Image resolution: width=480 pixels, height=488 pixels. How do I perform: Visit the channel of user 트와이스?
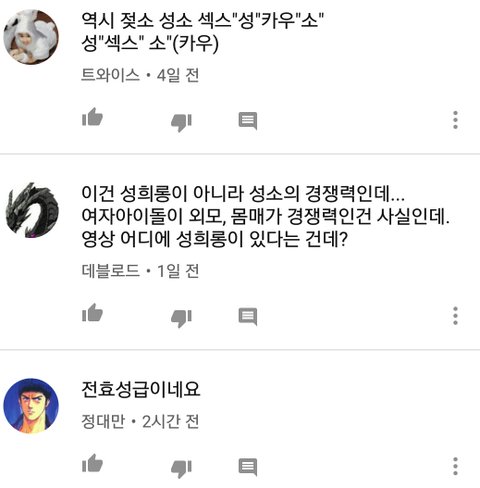coord(110,75)
